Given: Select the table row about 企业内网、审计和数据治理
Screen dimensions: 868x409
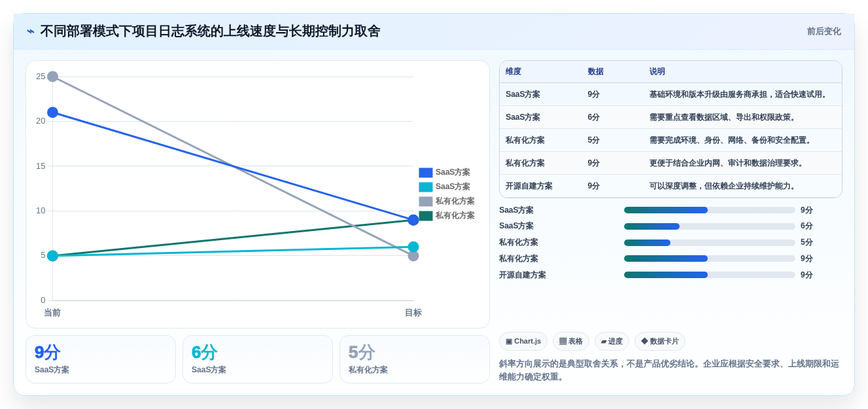Looking at the screenshot, I should coord(670,163).
